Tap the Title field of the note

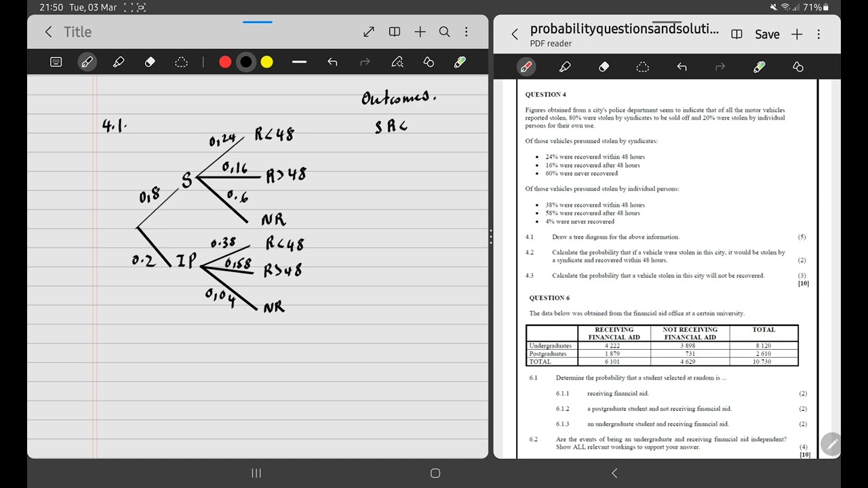(77, 32)
